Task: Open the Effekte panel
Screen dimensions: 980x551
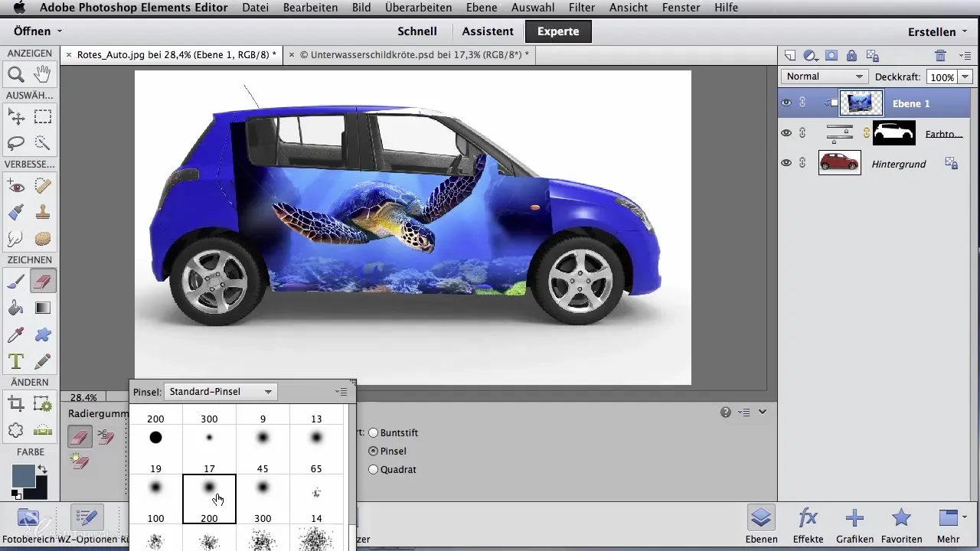Action: 808,524
